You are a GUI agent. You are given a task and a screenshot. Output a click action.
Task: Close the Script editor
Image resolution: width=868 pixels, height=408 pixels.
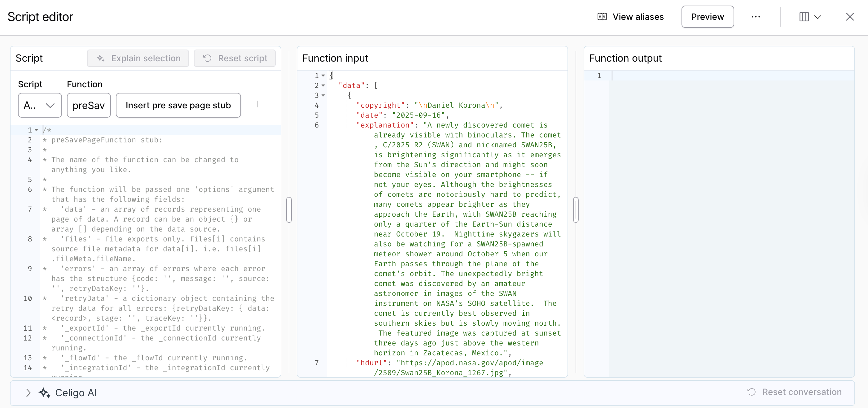pyautogui.click(x=850, y=17)
